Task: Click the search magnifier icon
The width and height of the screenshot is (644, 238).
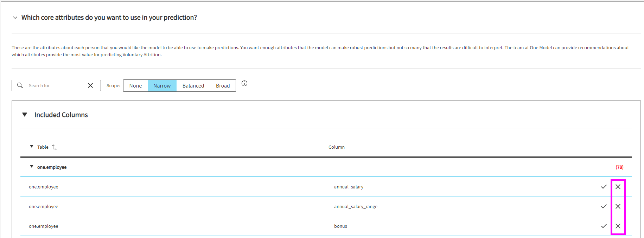Action: point(20,85)
